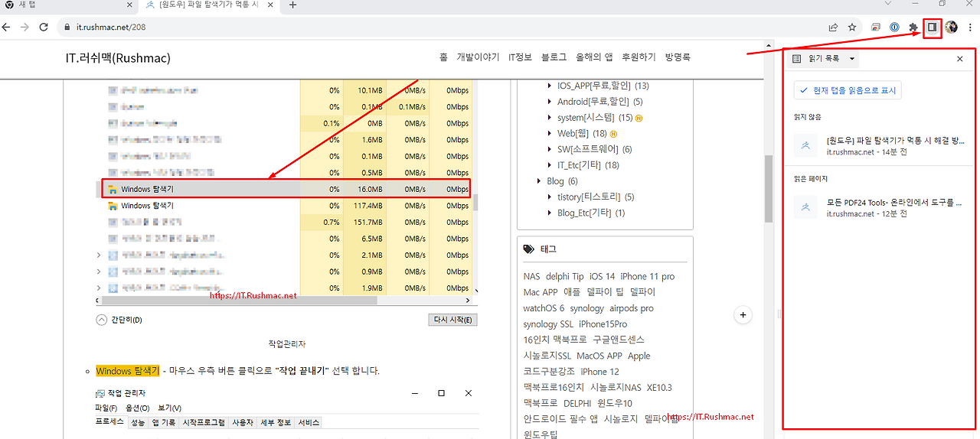Image resolution: width=980 pixels, height=439 pixels.
Task: Open the Extensions puzzle icon
Action: (913, 27)
